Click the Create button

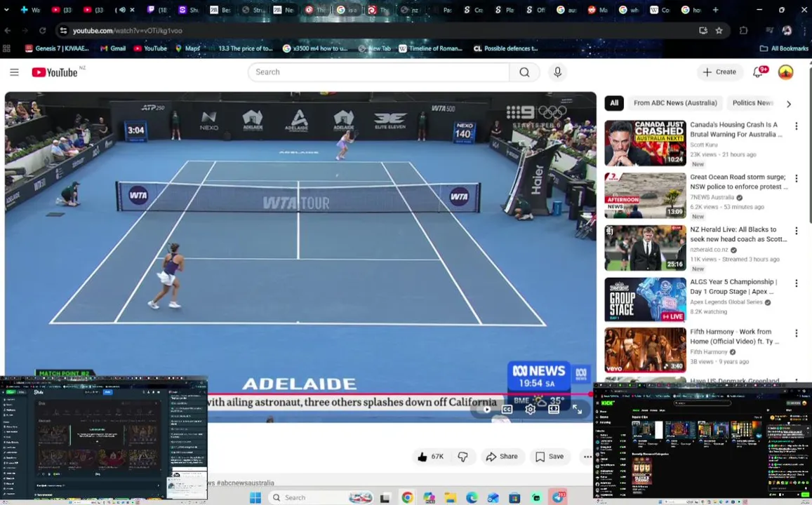click(719, 72)
